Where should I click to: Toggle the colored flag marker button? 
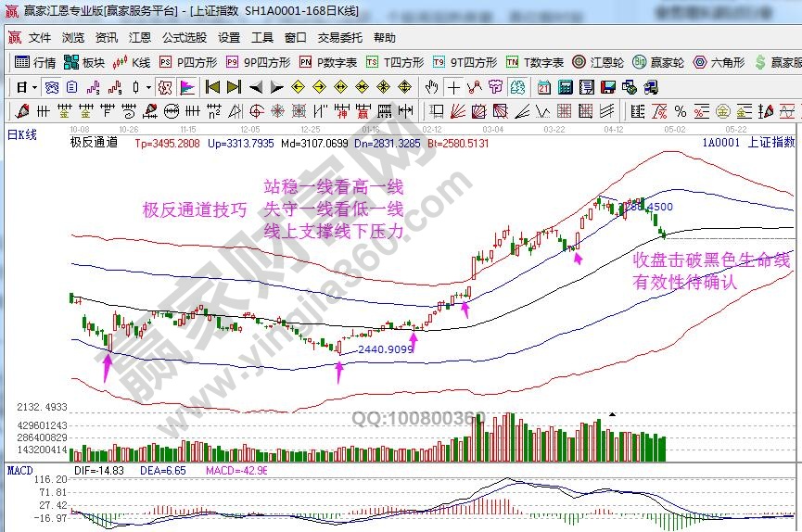tap(187, 87)
